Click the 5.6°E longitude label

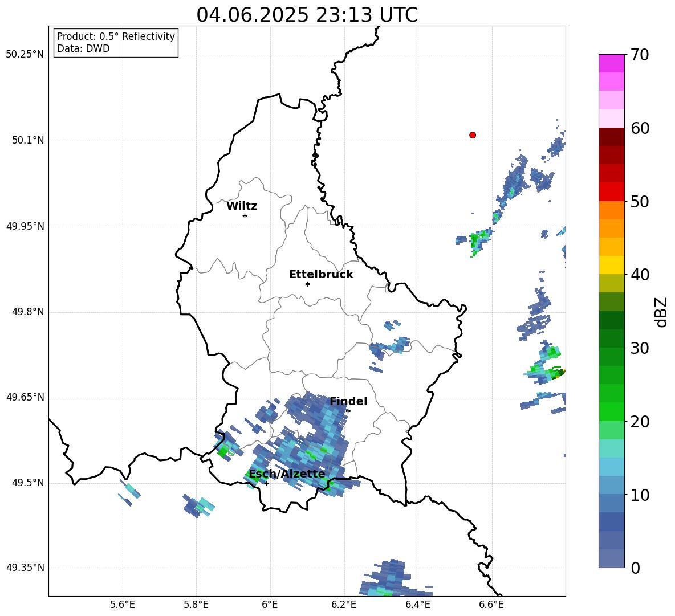pyautogui.click(x=123, y=605)
